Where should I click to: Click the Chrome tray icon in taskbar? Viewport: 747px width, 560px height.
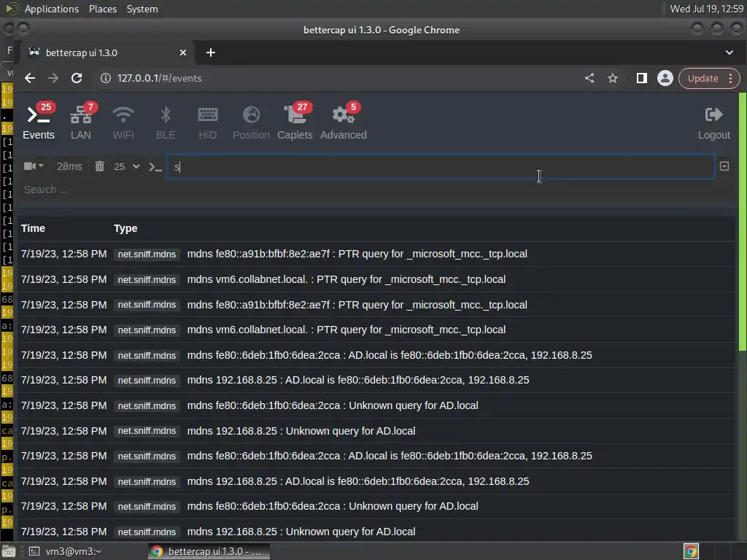(x=691, y=551)
